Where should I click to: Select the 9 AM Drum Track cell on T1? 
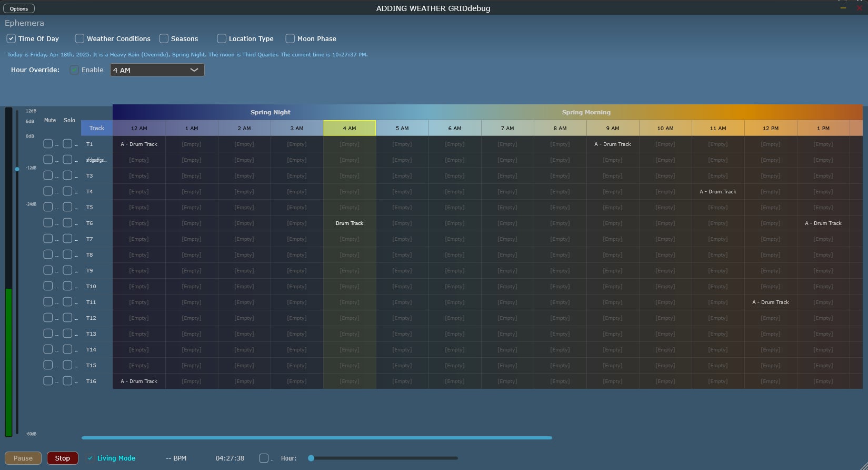(613, 144)
